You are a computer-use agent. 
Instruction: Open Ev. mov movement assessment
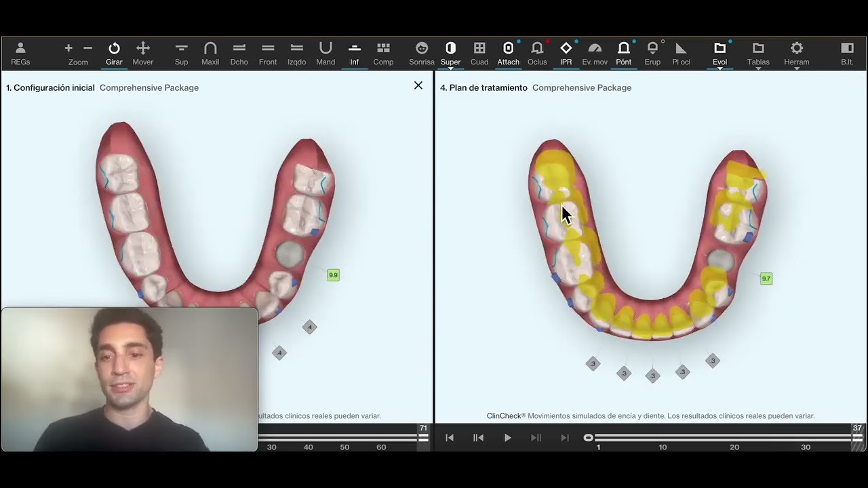(595, 54)
